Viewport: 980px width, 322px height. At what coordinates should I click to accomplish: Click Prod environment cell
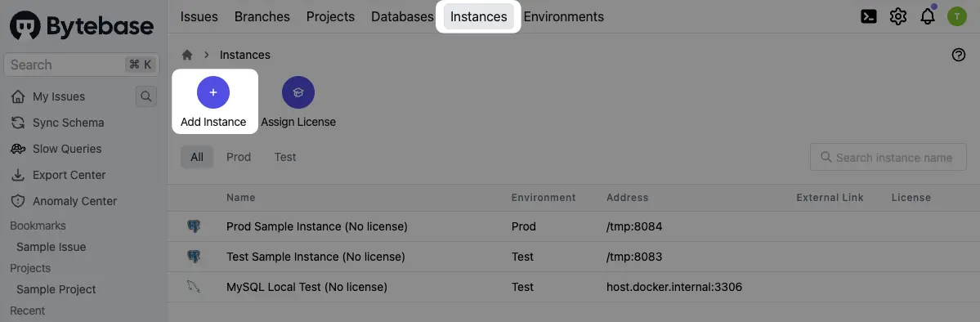(x=524, y=226)
